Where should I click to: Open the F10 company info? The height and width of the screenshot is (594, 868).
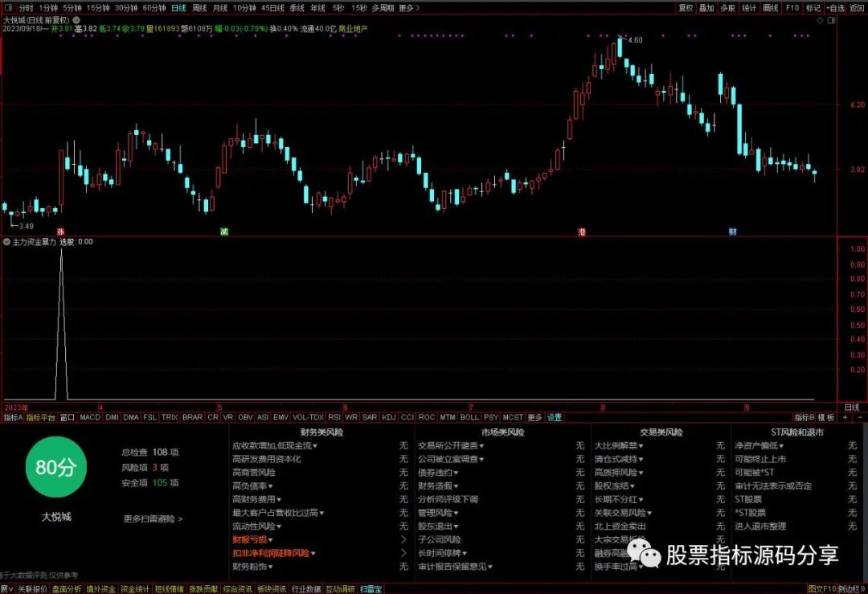(792, 8)
